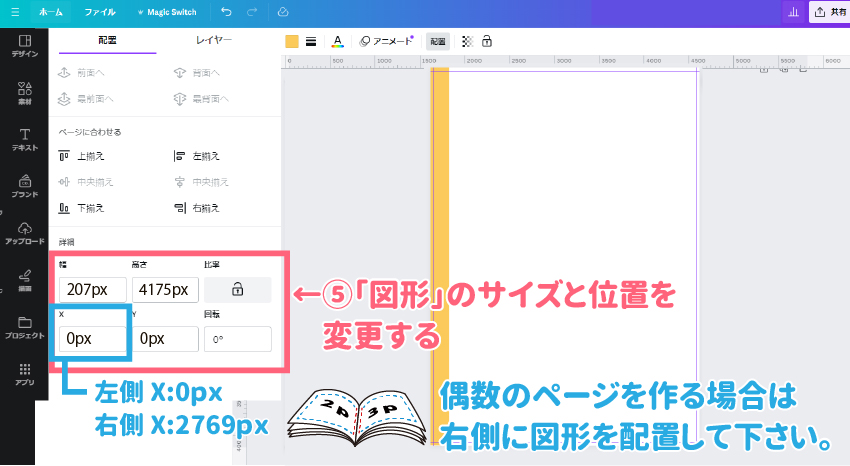Screen dimensions: 850x466
Task: Go to ホーム tab in top bar
Action: (x=51, y=12)
